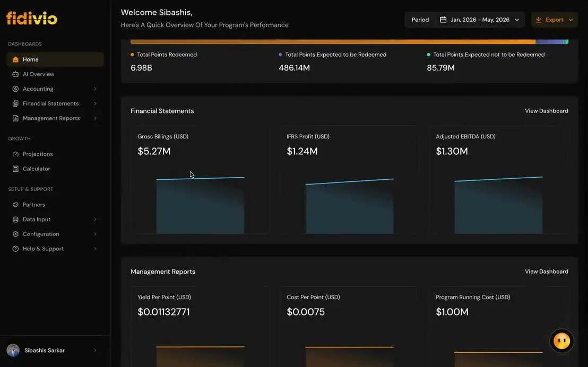Click the Help & Support question icon
588x367 pixels.
click(15, 249)
